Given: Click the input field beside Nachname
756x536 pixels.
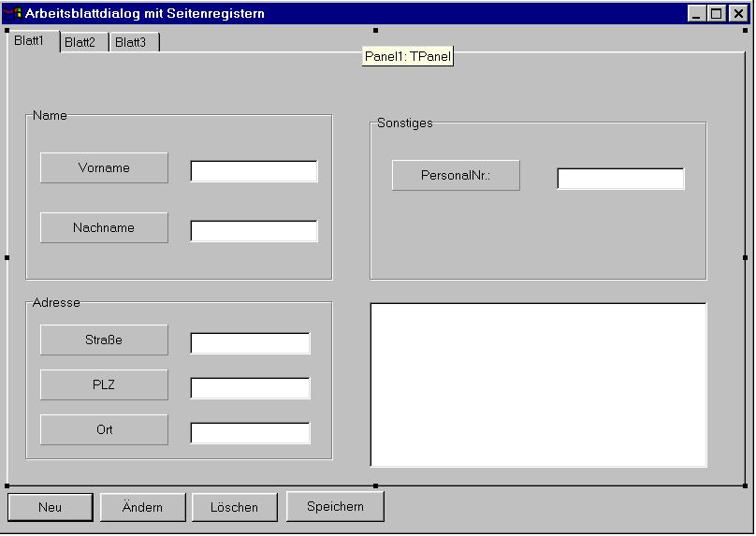Looking at the screenshot, I should (x=254, y=231).
